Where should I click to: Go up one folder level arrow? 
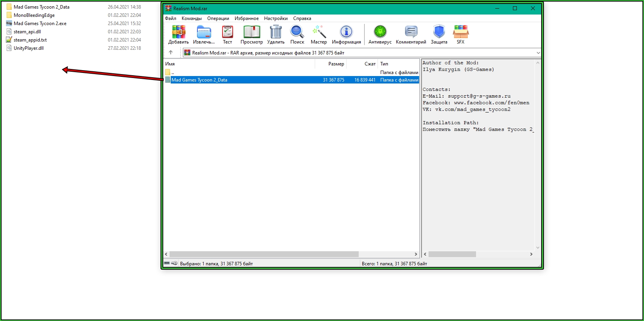coord(171,53)
